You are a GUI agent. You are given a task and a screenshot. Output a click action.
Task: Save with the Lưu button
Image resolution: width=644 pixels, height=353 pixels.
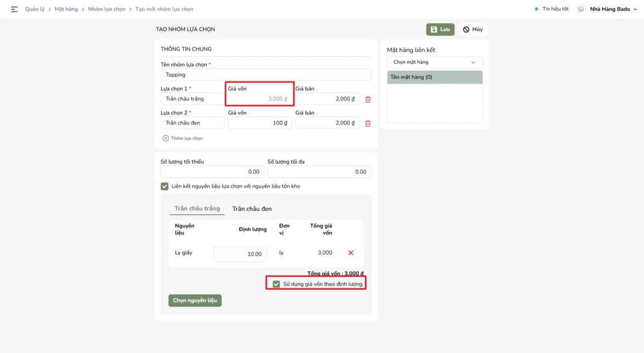(440, 30)
